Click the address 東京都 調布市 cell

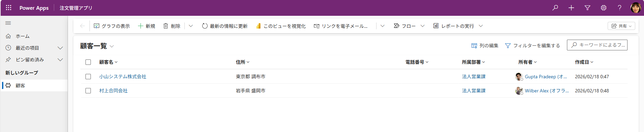click(x=251, y=77)
